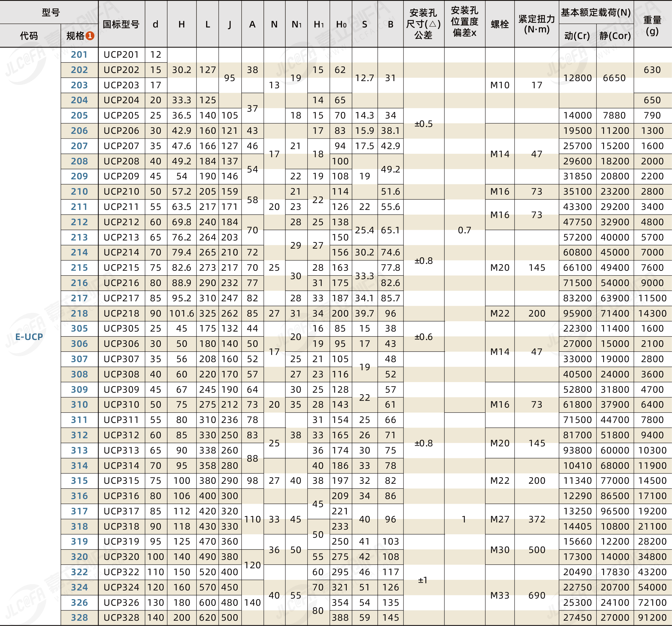The width and height of the screenshot is (672, 626).
Task: Click the UCP217 model name
Action: coord(121,298)
